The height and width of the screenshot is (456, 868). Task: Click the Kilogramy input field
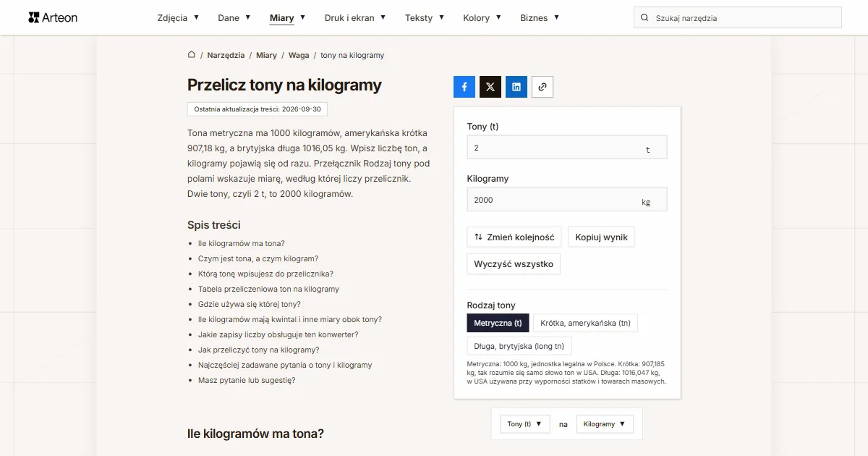(x=567, y=200)
